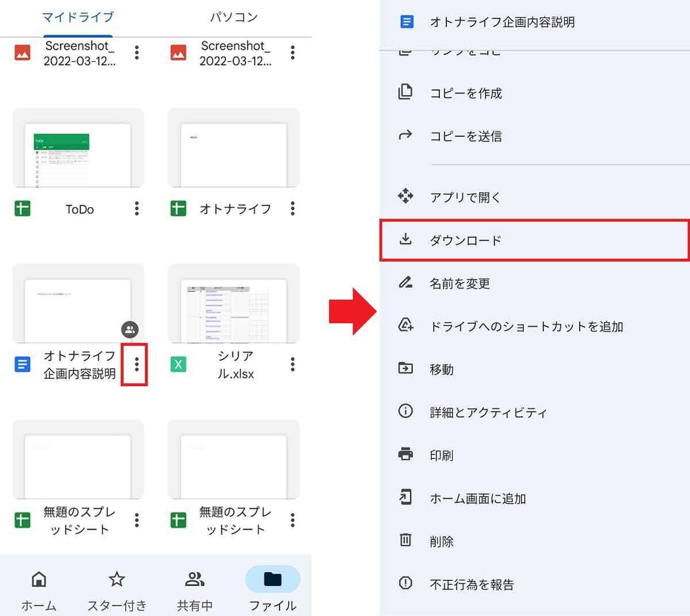The height and width of the screenshot is (616, 690).
Task: Choose 名前を変更 to rename the file
Action: [x=460, y=283]
